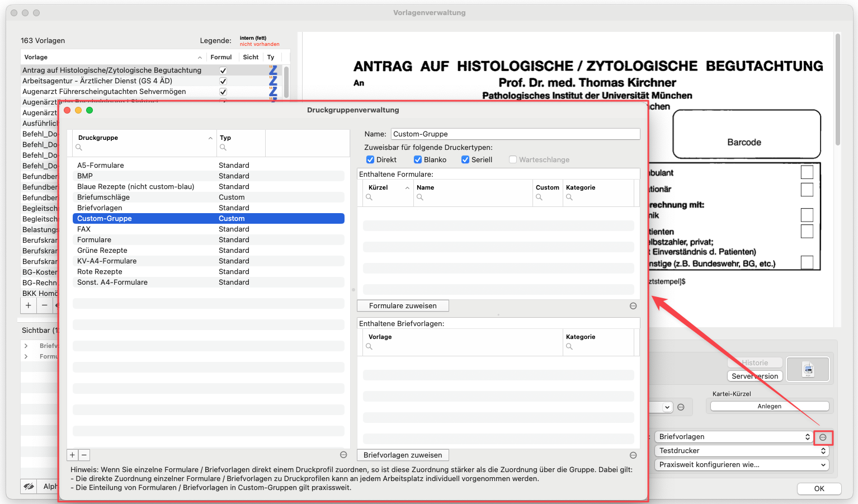Click the options circle beside the Briefvorlagen dropdown
This screenshot has height=504, width=858.
(x=823, y=437)
